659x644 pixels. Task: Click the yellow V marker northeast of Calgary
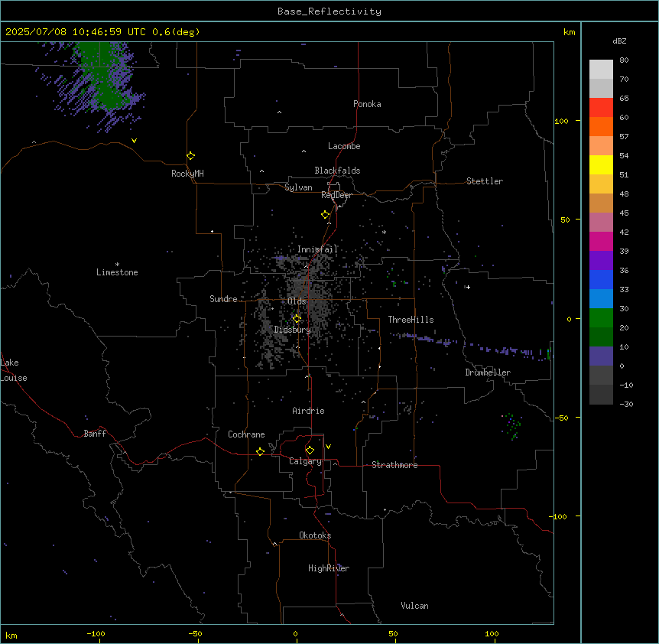(x=328, y=447)
